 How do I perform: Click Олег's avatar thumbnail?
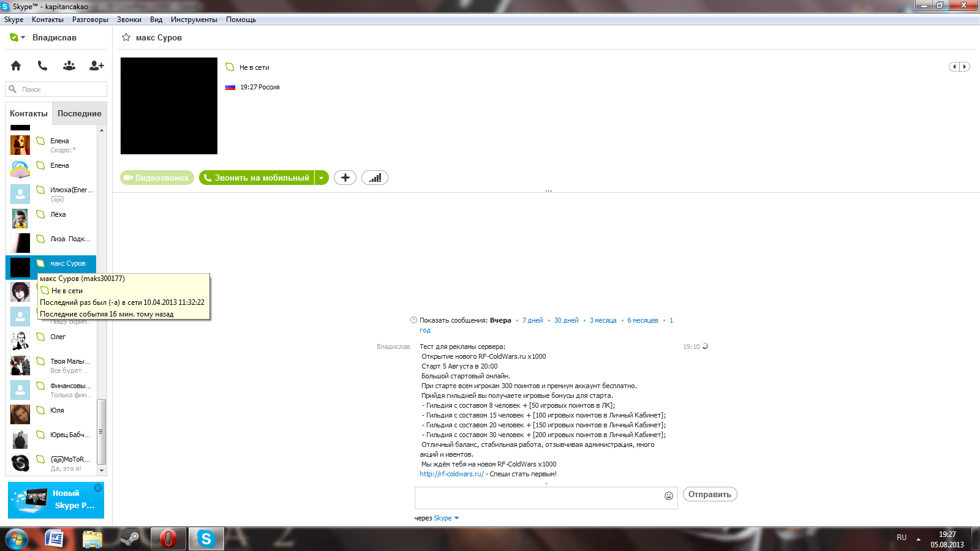pos(20,341)
